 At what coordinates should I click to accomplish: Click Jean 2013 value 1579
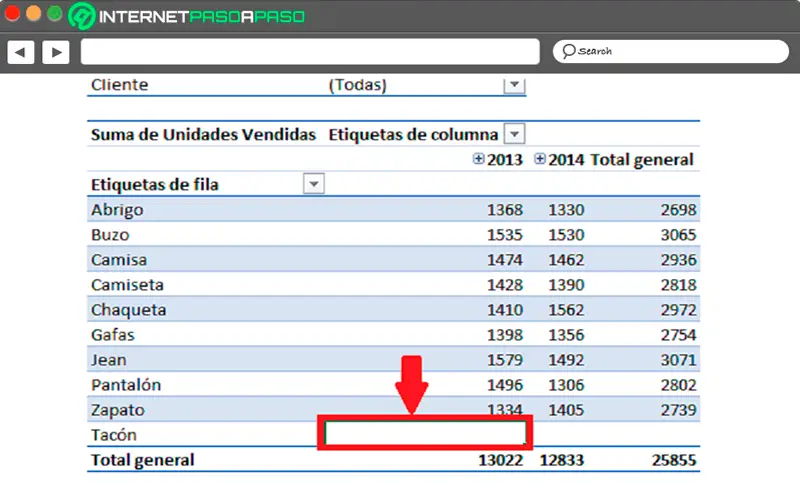[x=505, y=360]
